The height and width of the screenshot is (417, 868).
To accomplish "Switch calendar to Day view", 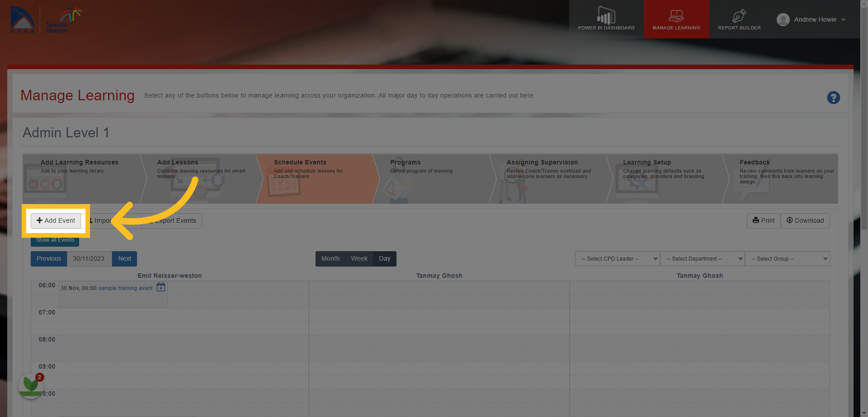I will (385, 258).
